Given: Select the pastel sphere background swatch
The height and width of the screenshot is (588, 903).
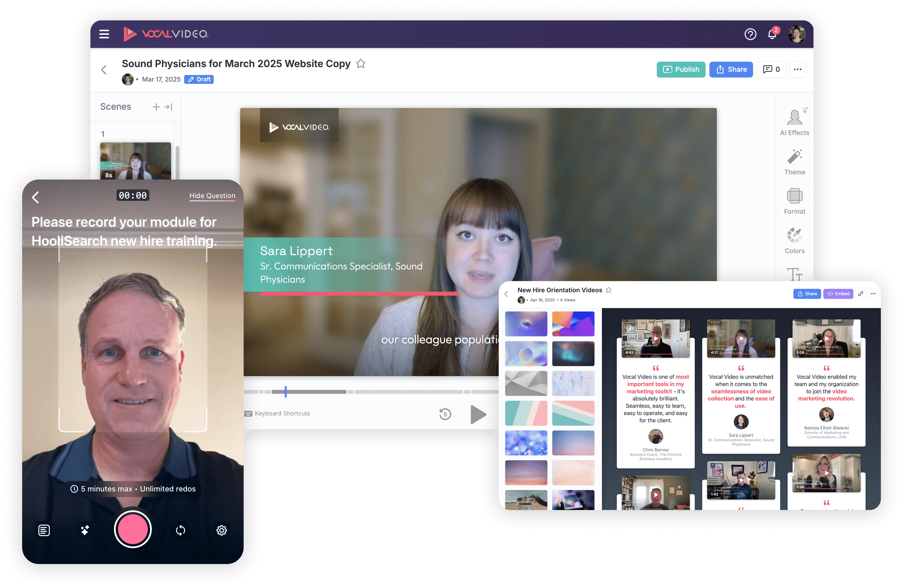Looking at the screenshot, I should (526, 353).
